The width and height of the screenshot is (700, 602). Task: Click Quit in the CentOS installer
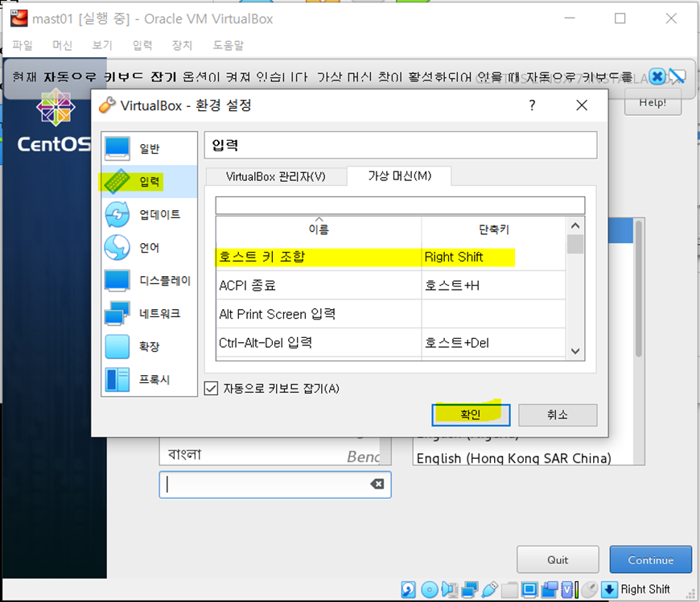[x=558, y=559]
